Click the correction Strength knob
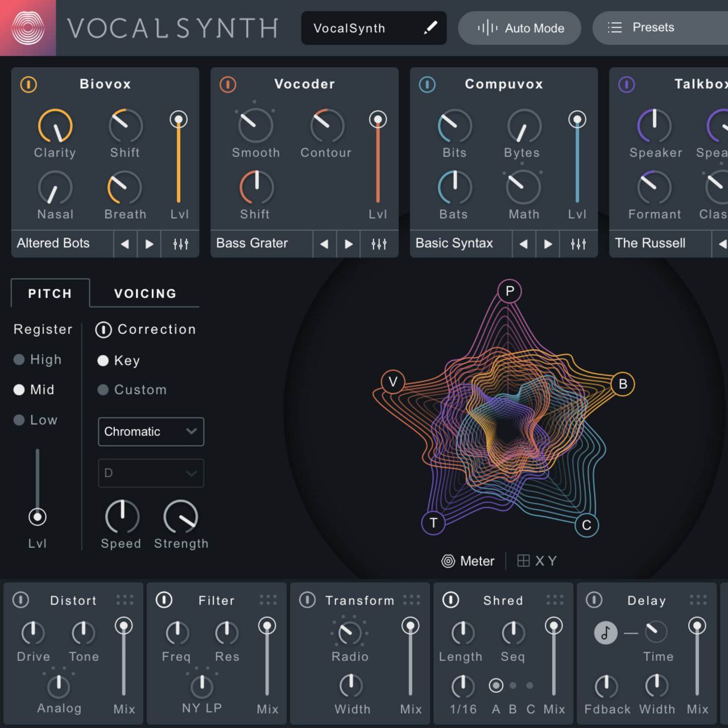Image resolution: width=728 pixels, height=728 pixels. click(181, 517)
